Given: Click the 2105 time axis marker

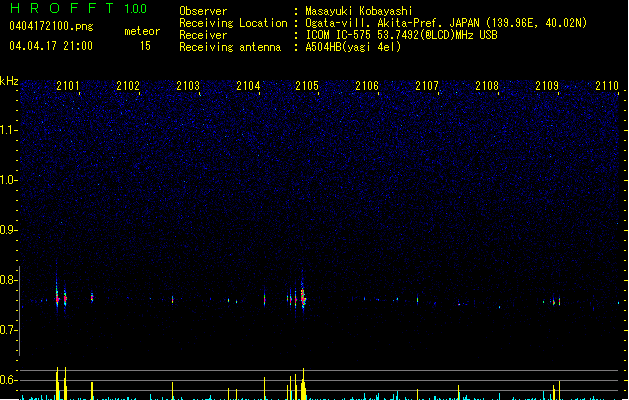Looking at the screenshot, I should pos(307,86).
